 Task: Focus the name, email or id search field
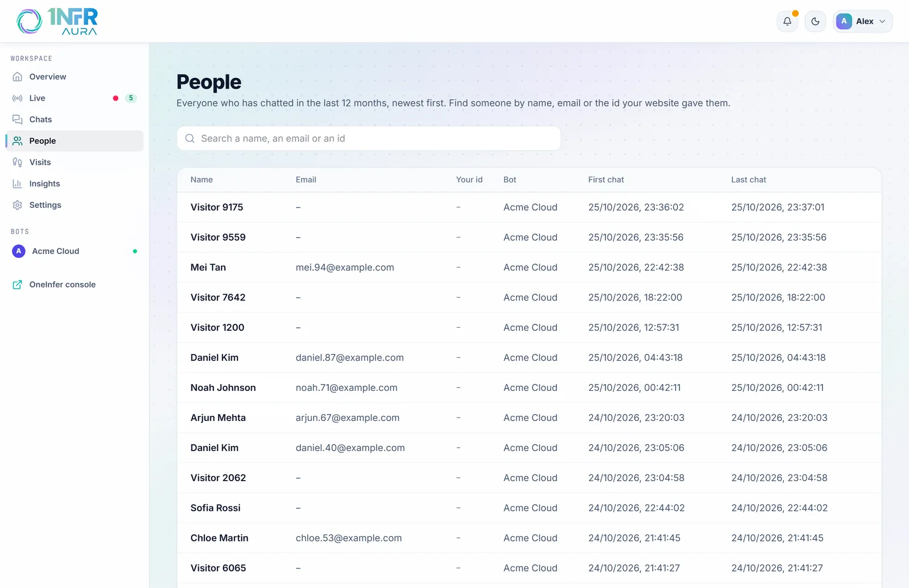tap(369, 139)
